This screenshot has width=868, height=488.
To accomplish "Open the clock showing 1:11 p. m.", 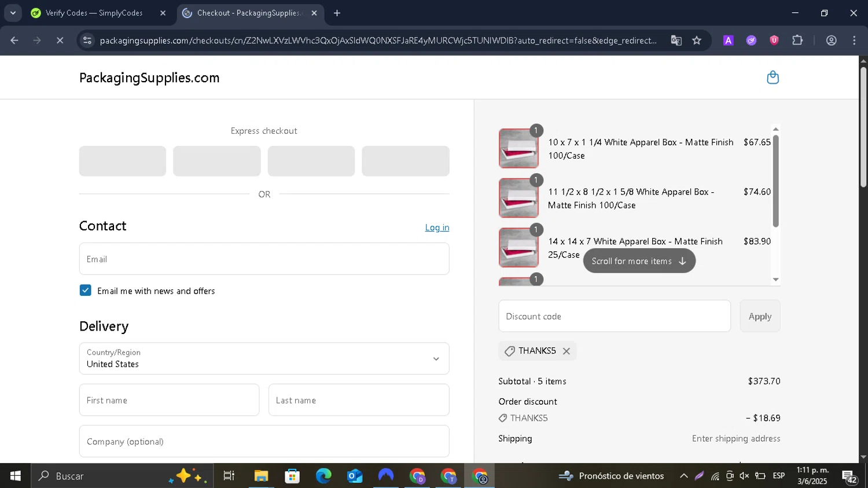I will point(812,476).
